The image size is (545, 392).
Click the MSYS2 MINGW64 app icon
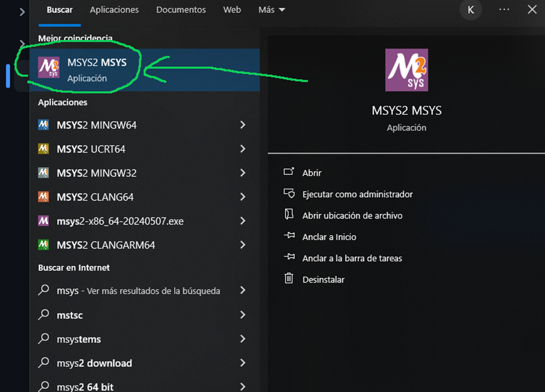click(44, 125)
